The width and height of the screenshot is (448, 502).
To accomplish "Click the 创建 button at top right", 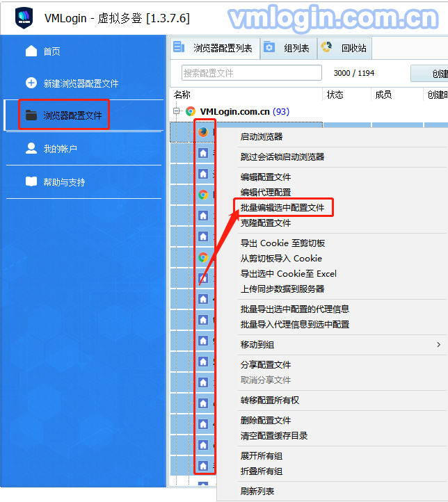I will (x=429, y=74).
